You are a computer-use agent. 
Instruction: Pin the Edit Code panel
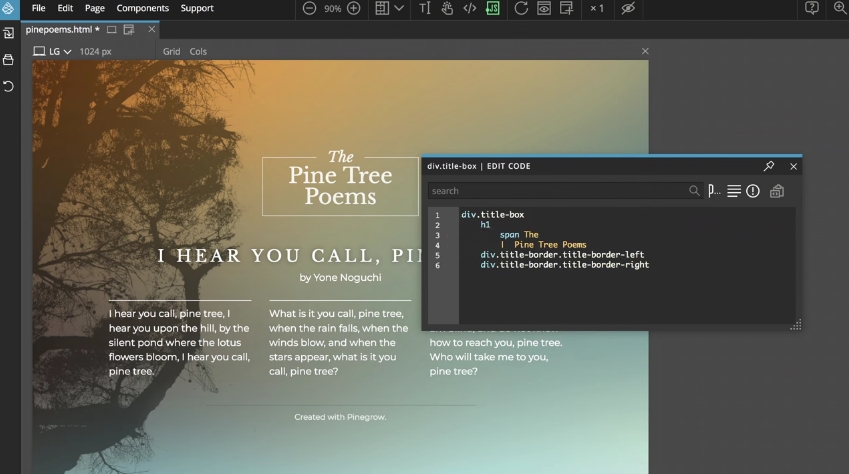point(769,166)
